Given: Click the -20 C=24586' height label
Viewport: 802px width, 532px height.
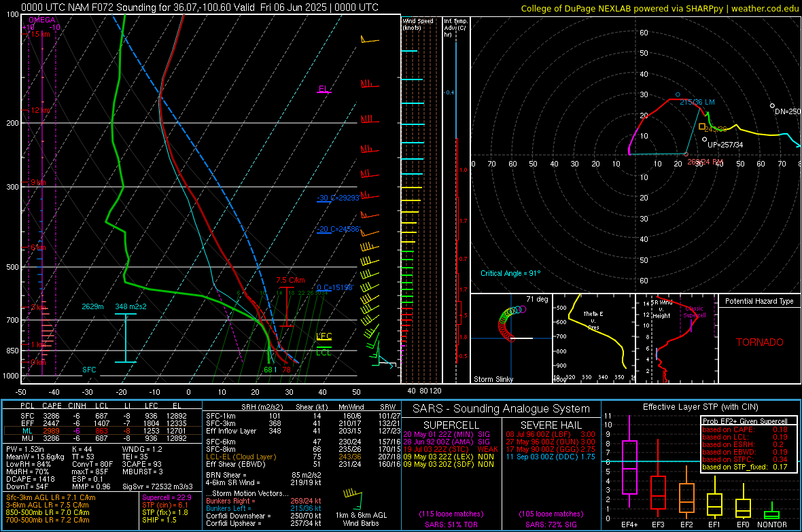Looking at the screenshot, I should (338, 229).
